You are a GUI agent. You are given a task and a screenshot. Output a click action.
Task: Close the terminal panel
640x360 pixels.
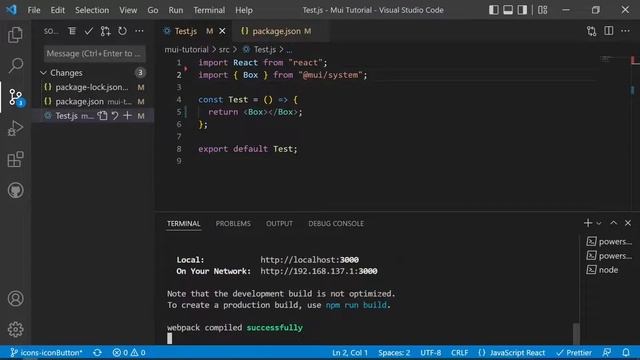point(628,223)
